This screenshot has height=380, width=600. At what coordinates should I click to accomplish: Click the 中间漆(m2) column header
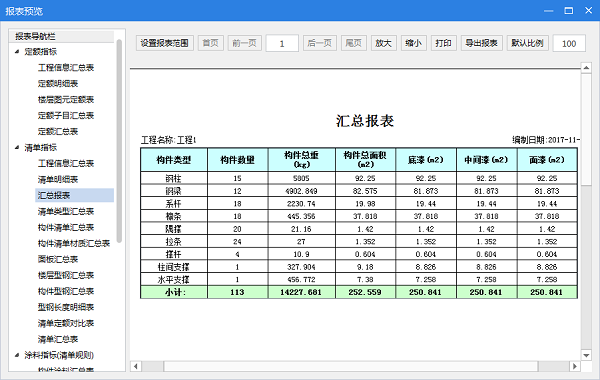click(x=486, y=160)
